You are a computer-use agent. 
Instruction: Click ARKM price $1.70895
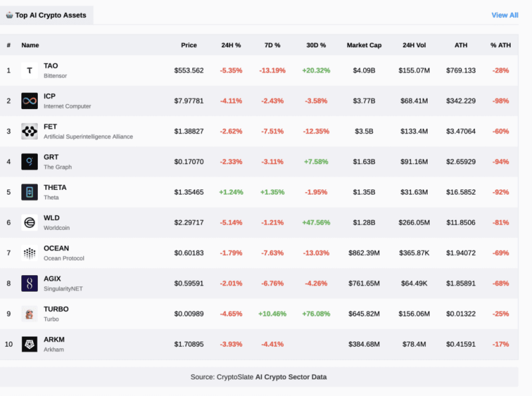[189, 344]
